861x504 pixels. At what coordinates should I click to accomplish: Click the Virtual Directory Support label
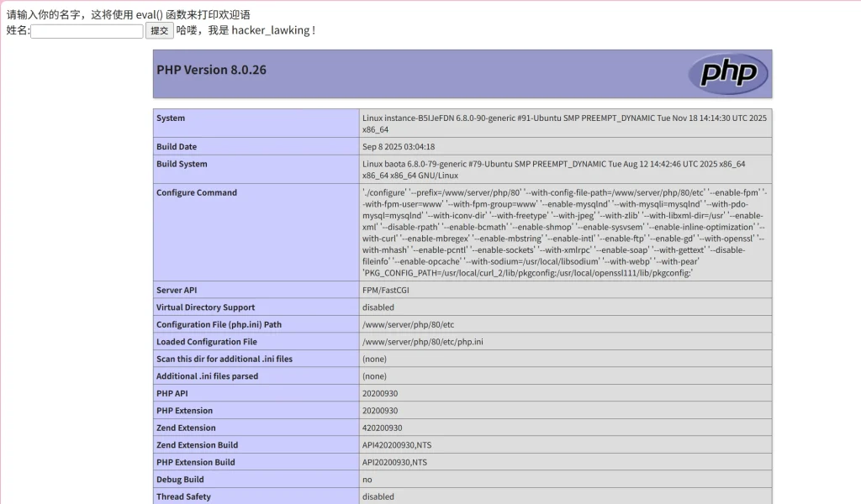[x=205, y=307]
